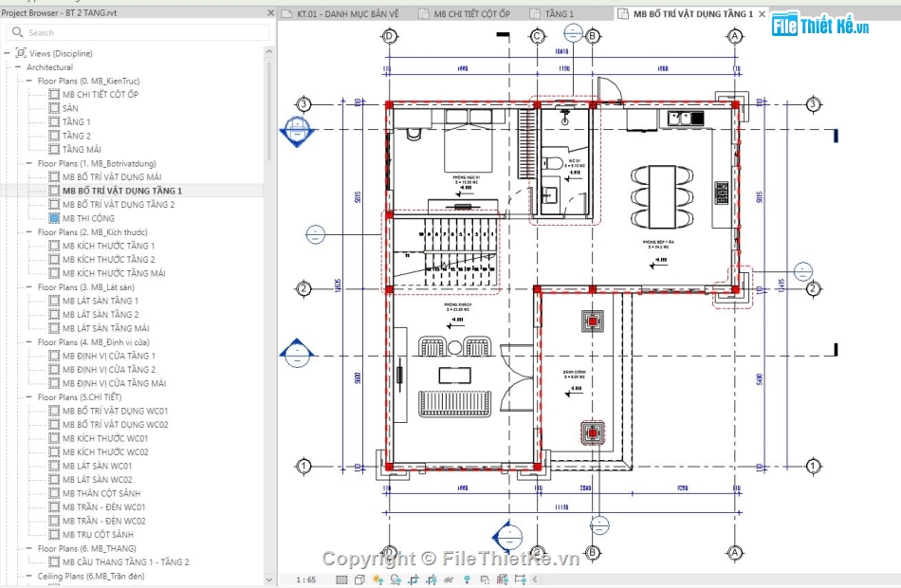Select callout head left of the staircase
The image size is (901, 588).
pos(315,234)
